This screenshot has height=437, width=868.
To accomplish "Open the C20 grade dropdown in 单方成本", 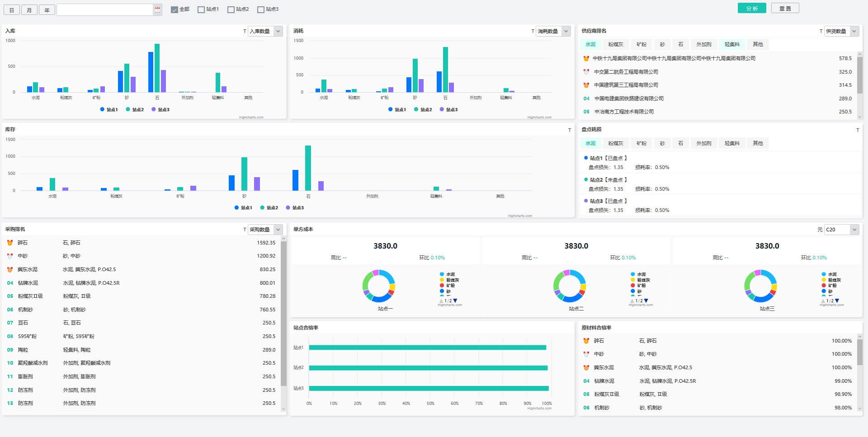I will click(x=854, y=230).
